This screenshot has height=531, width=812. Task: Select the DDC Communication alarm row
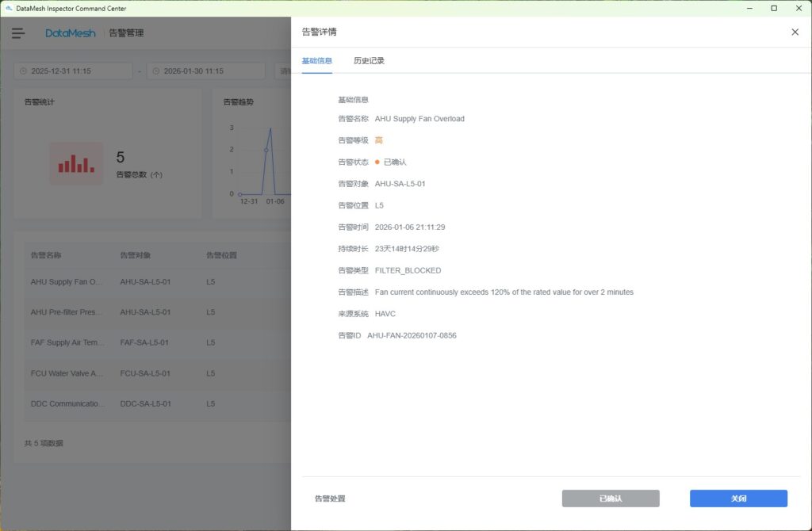151,403
